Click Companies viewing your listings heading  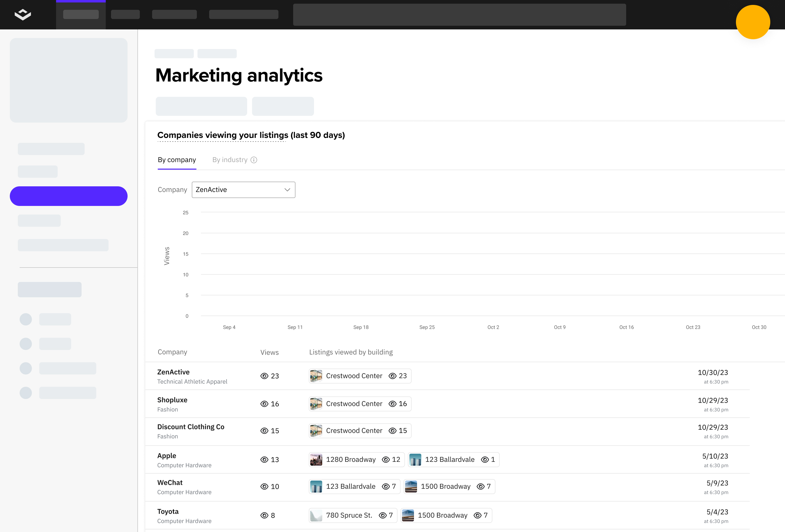(x=251, y=135)
